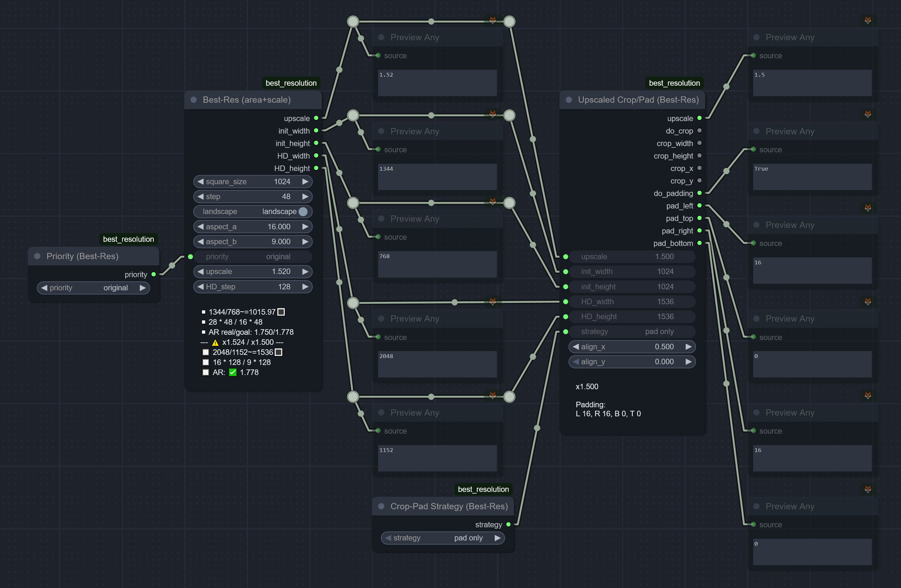The height and width of the screenshot is (588, 901).
Task: Select the init_height output slot on Best-Res node
Action: [x=316, y=143]
